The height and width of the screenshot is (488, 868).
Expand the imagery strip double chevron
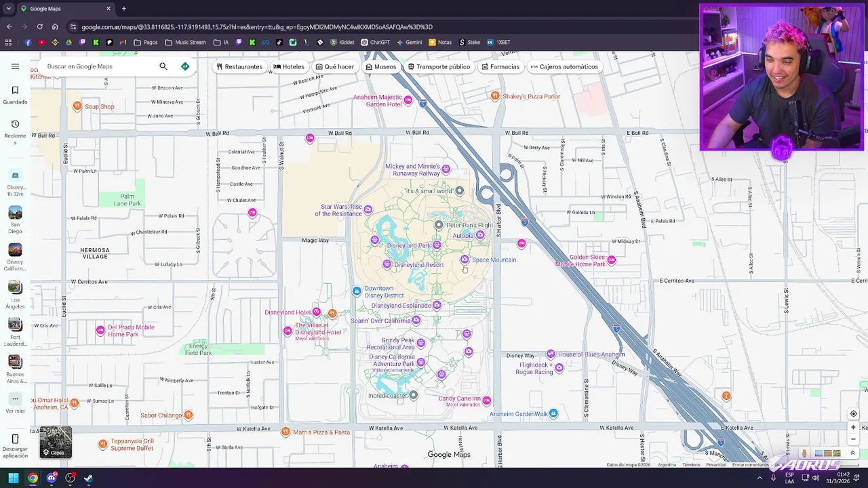[x=852, y=453]
